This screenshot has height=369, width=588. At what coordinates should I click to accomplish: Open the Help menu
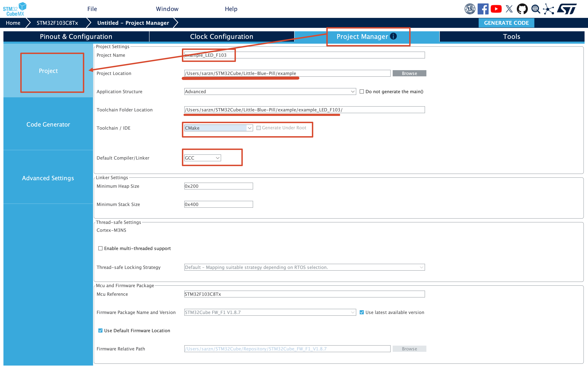click(x=231, y=9)
